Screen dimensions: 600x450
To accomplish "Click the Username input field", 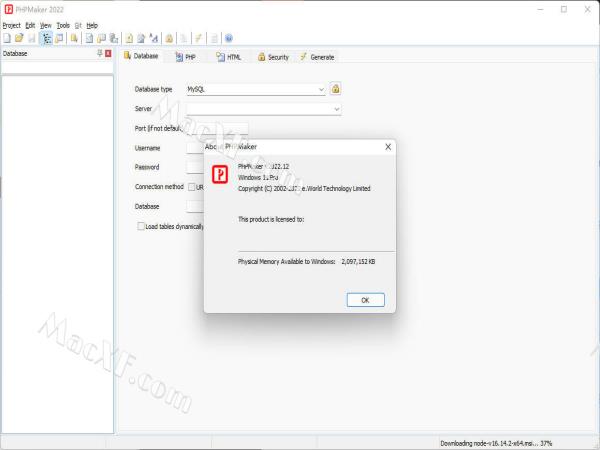I will 195,148.
